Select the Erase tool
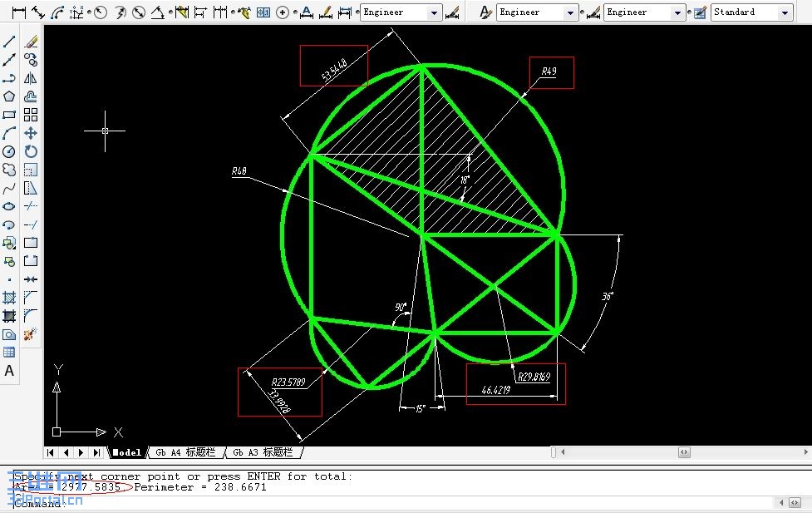Screen dimensions: 812x513 tap(31, 42)
